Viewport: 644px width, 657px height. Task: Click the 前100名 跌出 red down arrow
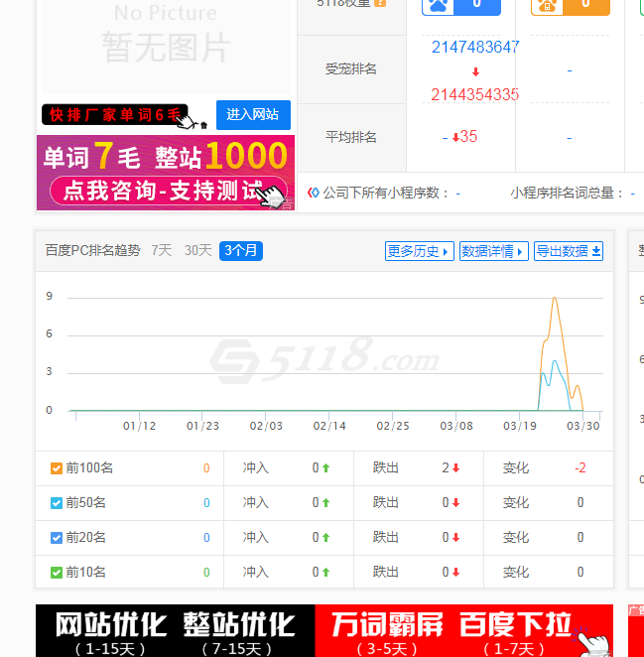click(x=455, y=468)
